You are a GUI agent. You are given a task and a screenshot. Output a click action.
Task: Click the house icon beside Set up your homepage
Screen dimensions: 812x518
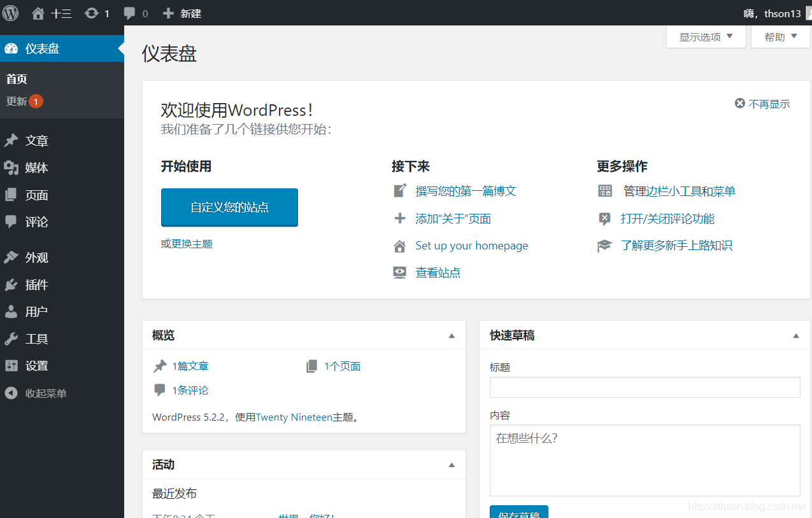tap(400, 246)
